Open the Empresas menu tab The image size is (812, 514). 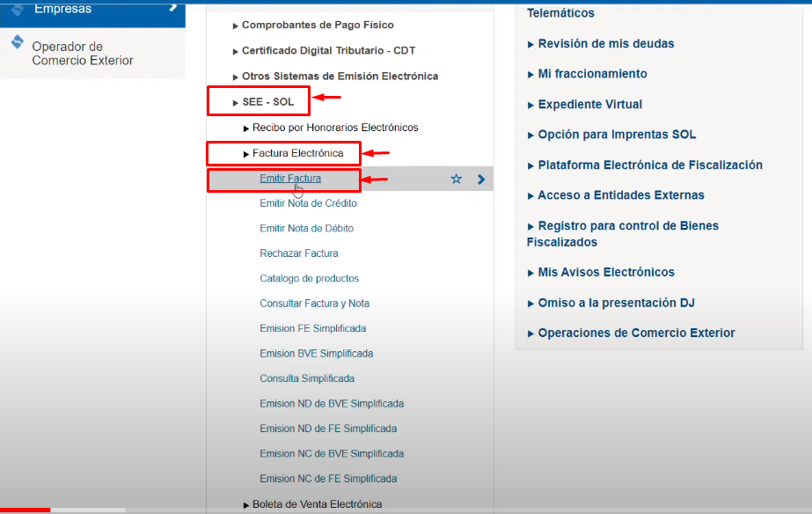click(92, 14)
